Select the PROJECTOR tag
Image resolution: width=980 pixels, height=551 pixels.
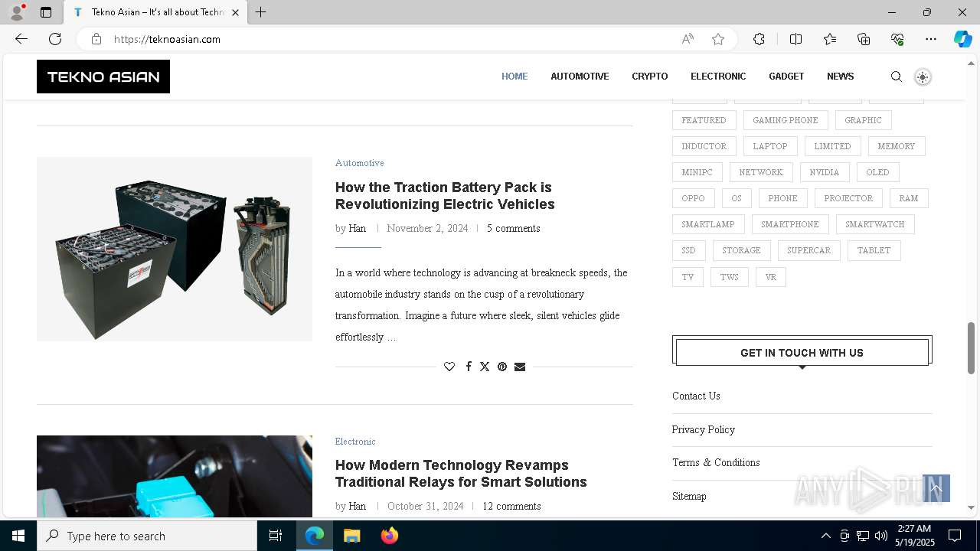(848, 198)
